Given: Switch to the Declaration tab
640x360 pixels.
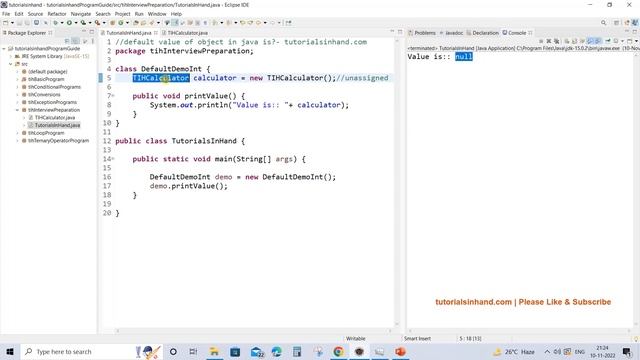Looking at the screenshot, I should tap(485, 33).
